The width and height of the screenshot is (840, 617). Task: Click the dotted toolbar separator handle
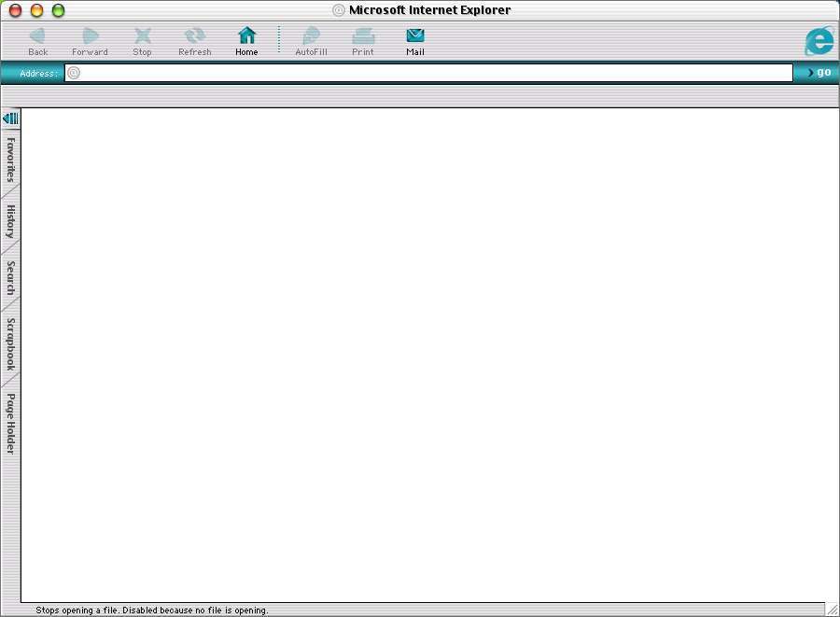(x=279, y=39)
